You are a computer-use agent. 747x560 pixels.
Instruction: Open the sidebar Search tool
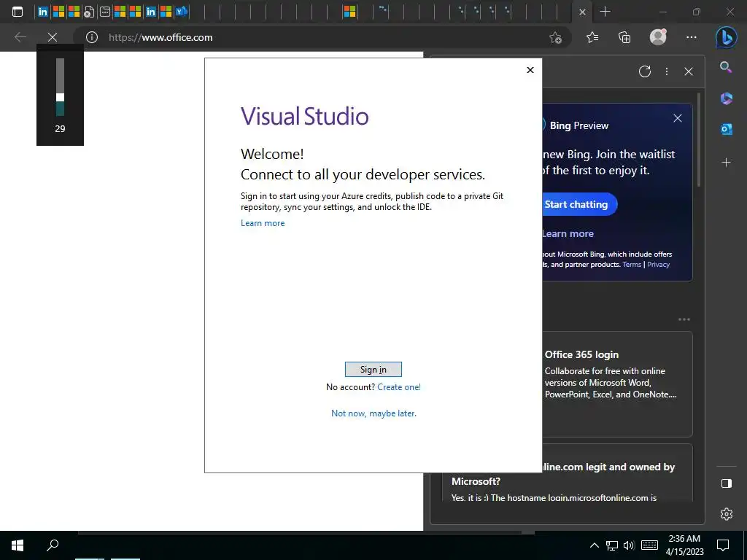click(x=726, y=67)
